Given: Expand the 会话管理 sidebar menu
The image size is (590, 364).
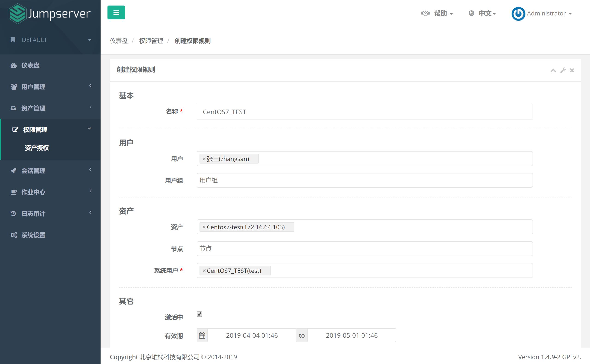Looking at the screenshot, I should [50, 171].
